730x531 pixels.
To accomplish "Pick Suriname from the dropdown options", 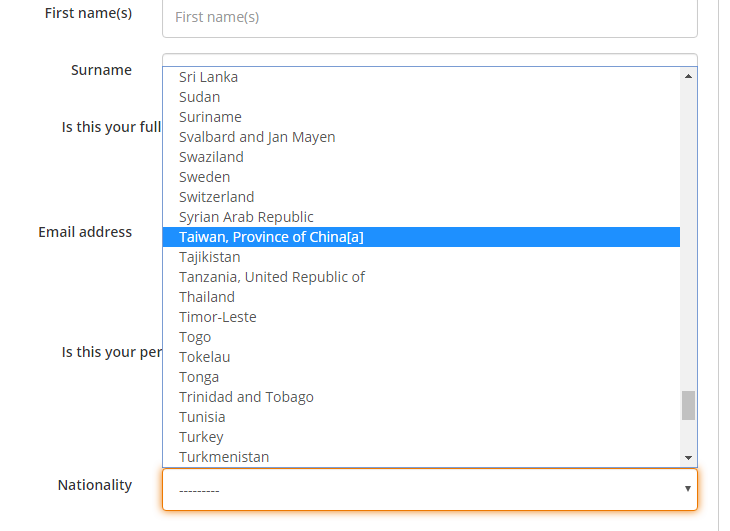I will coord(210,117).
